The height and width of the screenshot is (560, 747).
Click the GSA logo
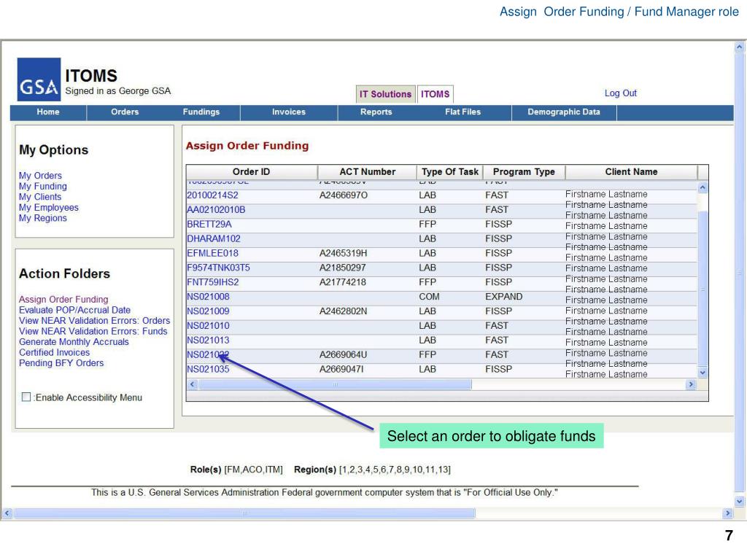point(39,79)
